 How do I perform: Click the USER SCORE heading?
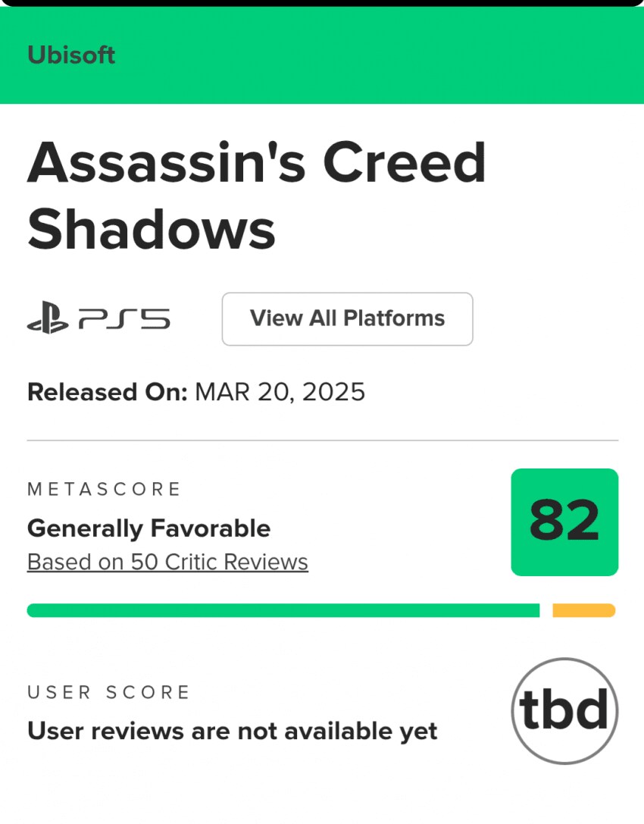tap(109, 692)
